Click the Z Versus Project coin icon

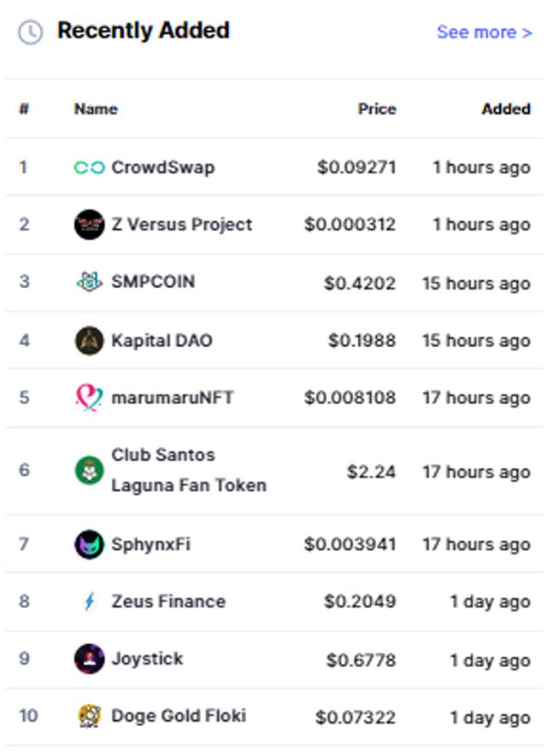[x=89, y=225]
